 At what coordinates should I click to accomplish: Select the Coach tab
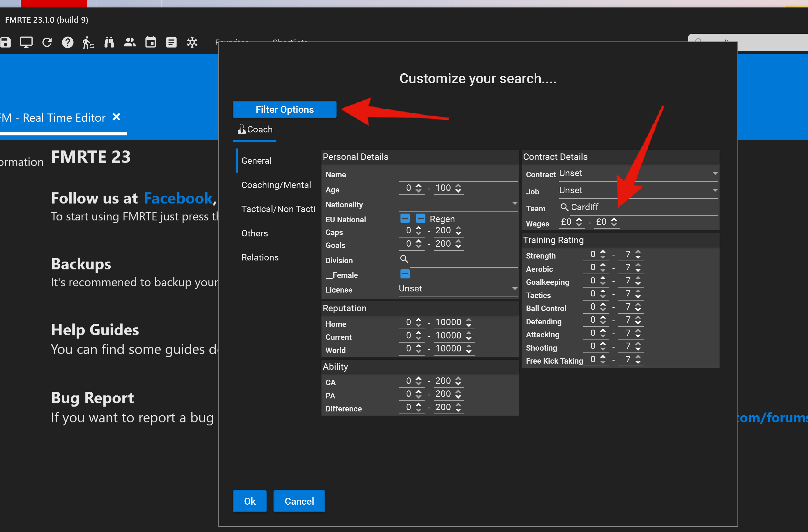tap(255, 129)
